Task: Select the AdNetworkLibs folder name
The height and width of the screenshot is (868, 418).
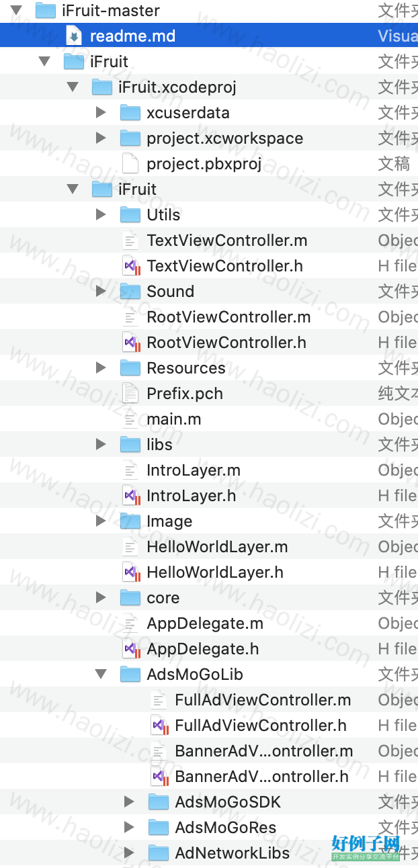Action: [233, 853]
